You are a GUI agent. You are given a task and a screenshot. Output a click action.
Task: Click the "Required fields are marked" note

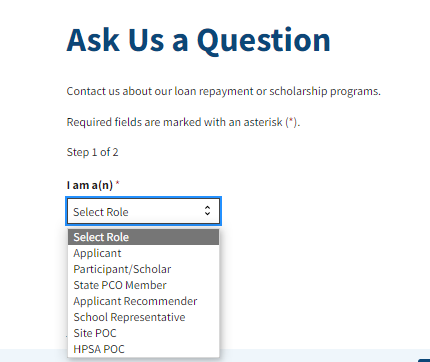point(183,122)
